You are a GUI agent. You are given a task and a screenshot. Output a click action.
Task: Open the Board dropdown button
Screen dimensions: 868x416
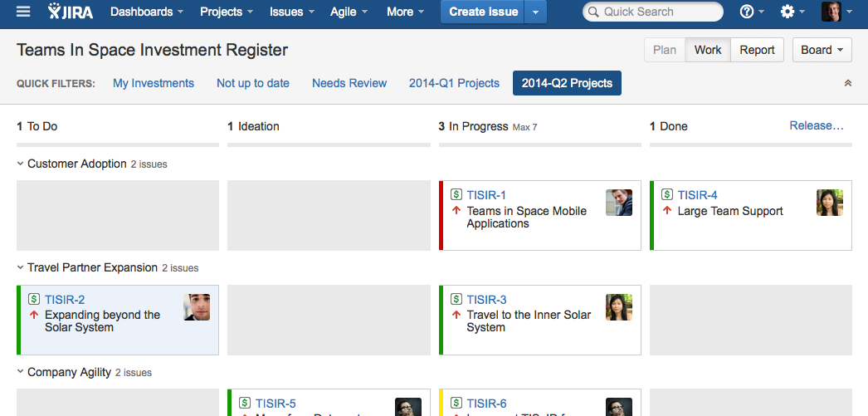[x=822, y=50]
